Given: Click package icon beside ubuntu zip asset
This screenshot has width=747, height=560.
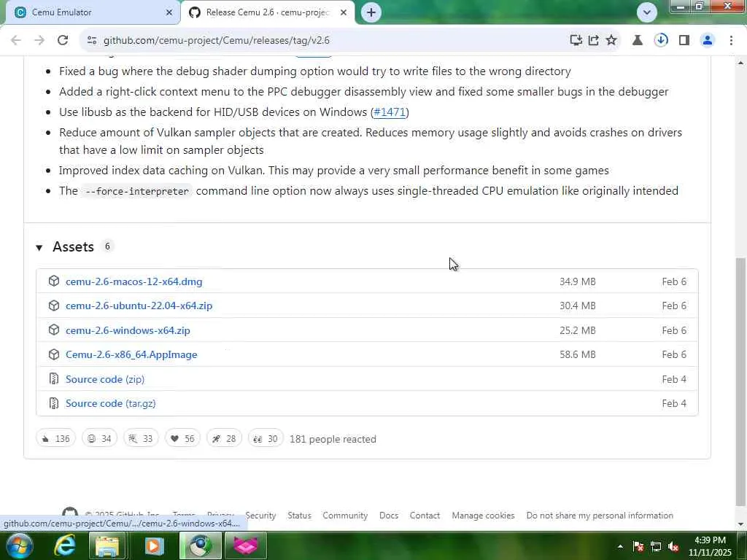Looking at the screenshot, I should click(x=54, y=306).
